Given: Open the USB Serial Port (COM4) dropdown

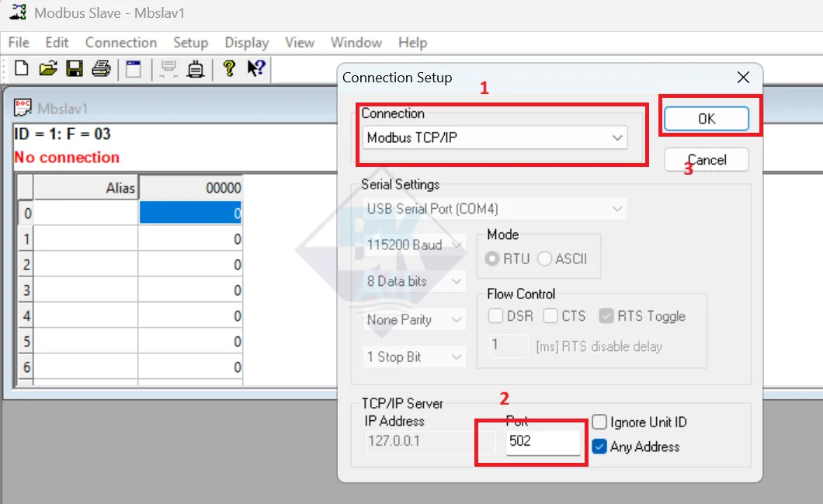Looking at the screenshot, I should click(495, 209).
